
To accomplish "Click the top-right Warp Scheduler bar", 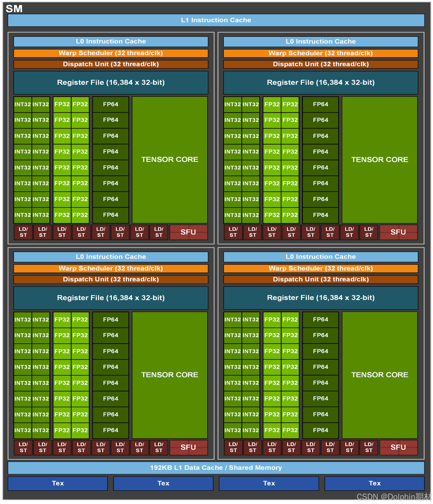I will click(x=320, y=53).
